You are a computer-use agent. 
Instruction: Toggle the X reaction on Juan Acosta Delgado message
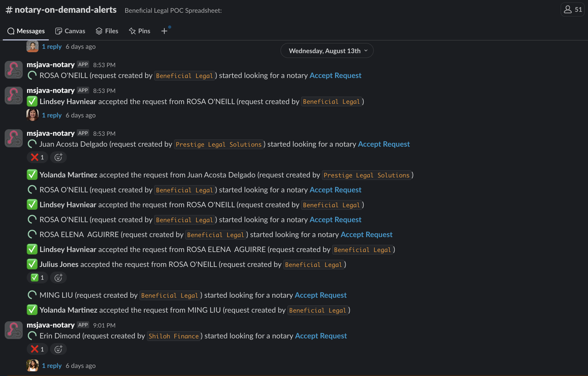point(37,157)
